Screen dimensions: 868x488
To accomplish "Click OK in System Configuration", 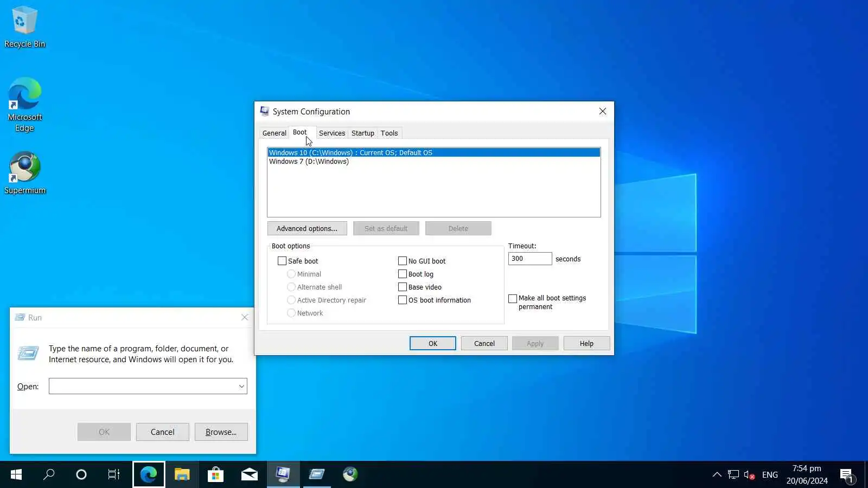I will (433, 343).
